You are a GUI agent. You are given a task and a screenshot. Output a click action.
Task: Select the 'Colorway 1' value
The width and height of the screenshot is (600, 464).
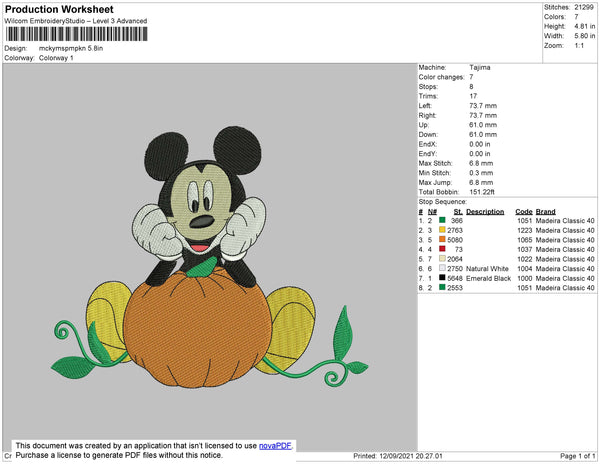coord(56,58)
